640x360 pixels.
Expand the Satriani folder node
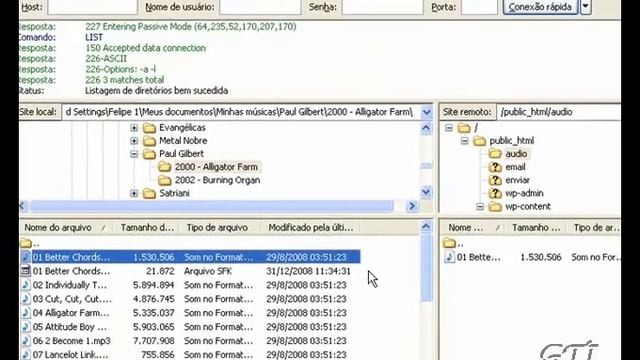point(134,193)
